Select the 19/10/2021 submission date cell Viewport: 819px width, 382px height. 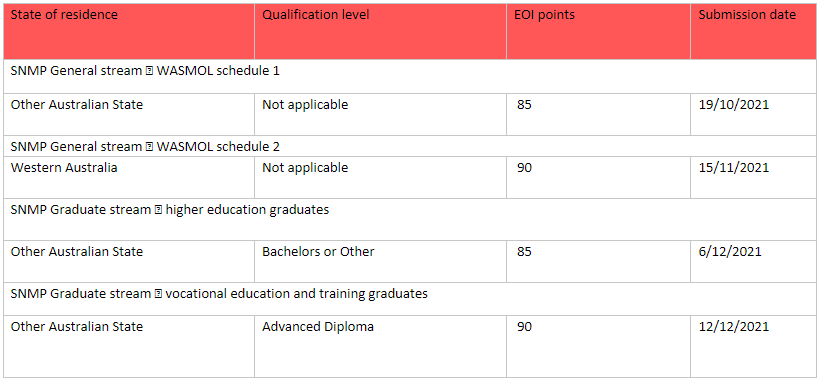click(753, 114)
